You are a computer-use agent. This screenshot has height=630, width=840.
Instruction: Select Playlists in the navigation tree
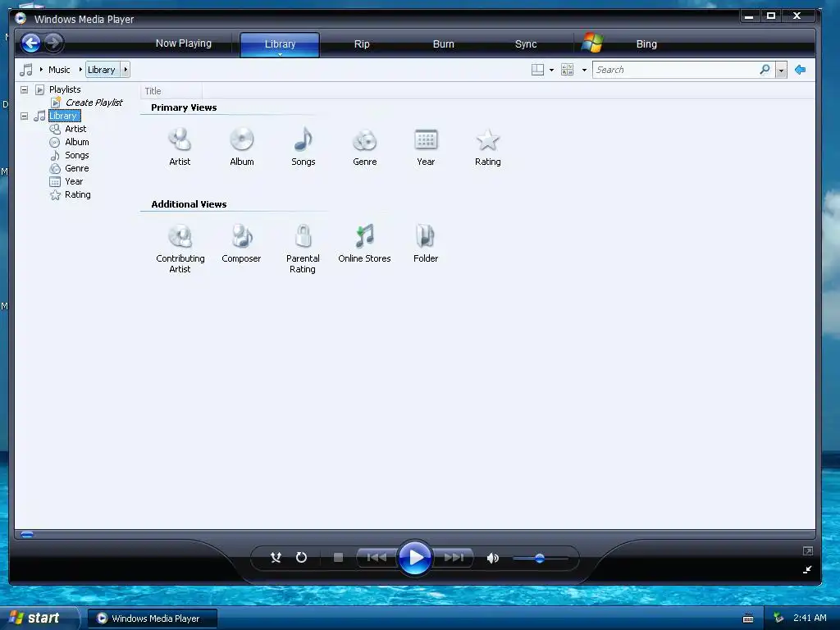click(65, 89)
